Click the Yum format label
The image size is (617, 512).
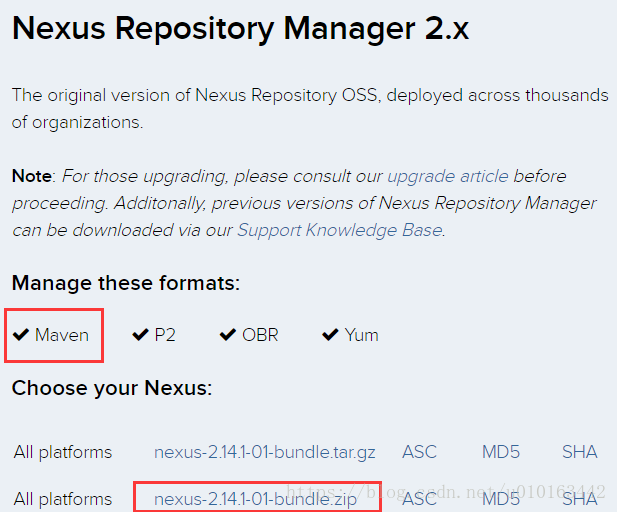tap(361, 335)
